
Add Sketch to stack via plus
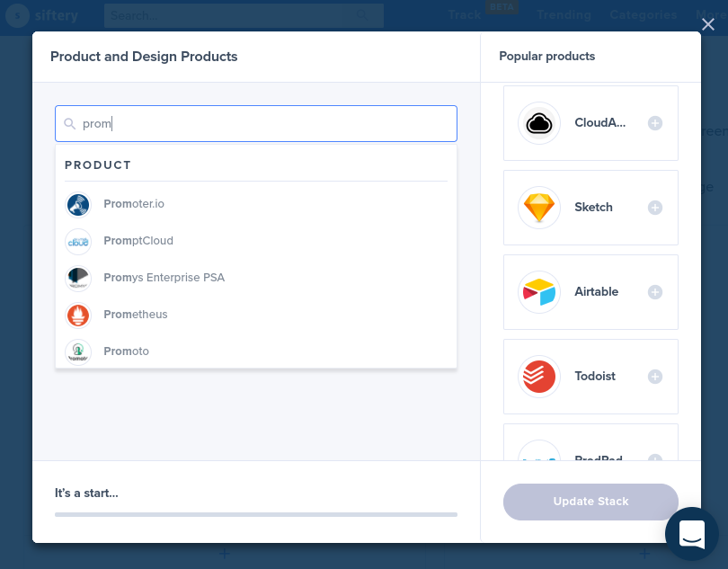655,208
